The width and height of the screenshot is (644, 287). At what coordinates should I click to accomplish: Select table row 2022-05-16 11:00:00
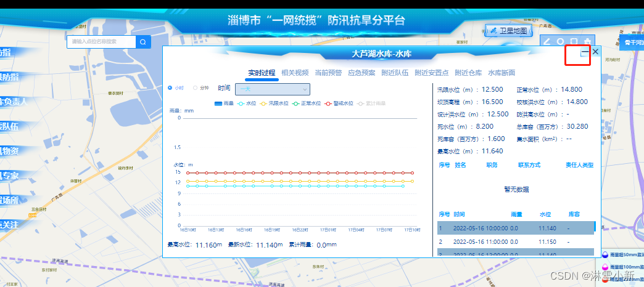pos(516,242)
